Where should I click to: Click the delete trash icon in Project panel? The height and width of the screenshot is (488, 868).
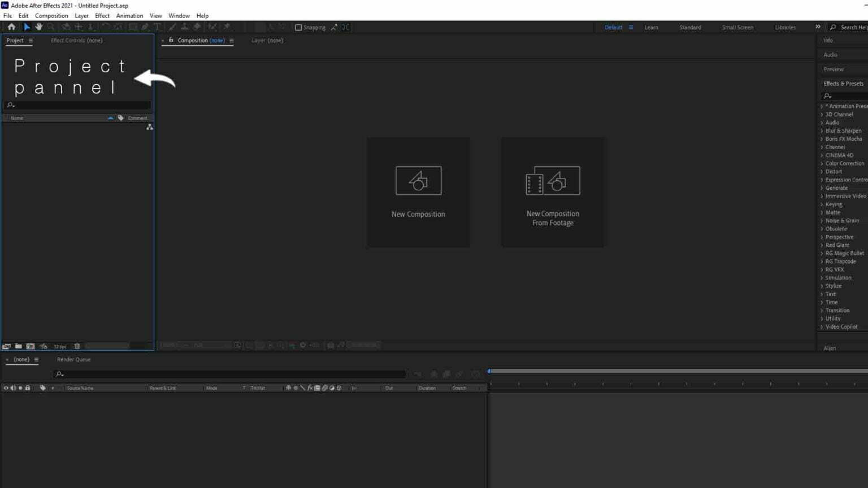click(x=77, y=346)
